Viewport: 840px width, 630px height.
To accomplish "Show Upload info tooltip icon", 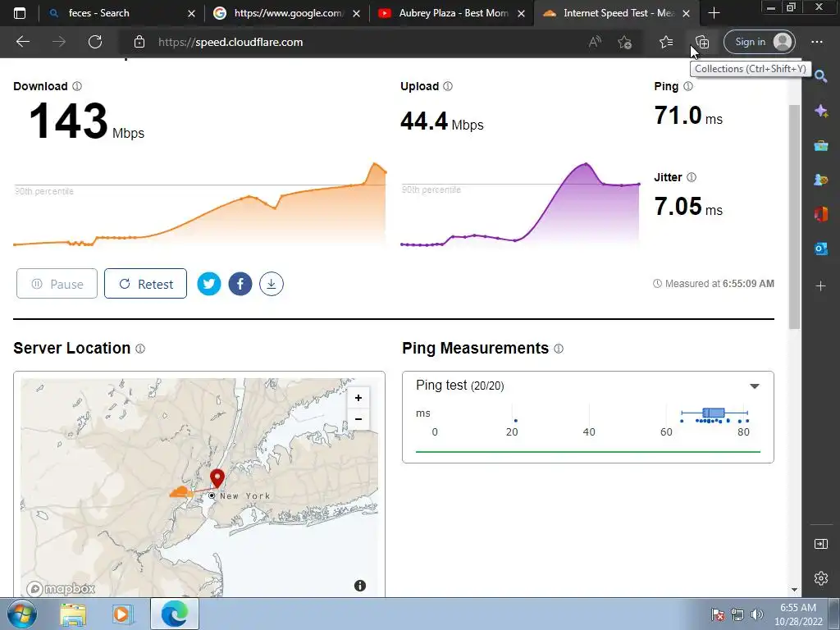I will pyautogui.click(x=448, y=86).
